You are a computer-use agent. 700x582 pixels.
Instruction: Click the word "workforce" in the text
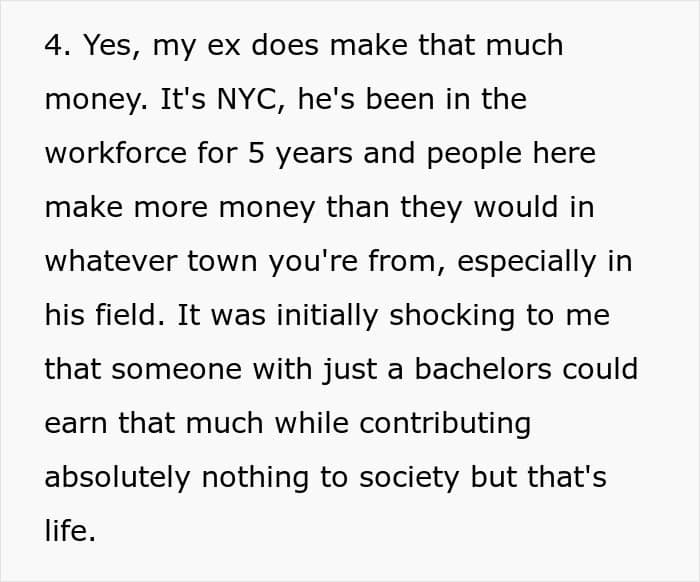[x=116, y=153]
